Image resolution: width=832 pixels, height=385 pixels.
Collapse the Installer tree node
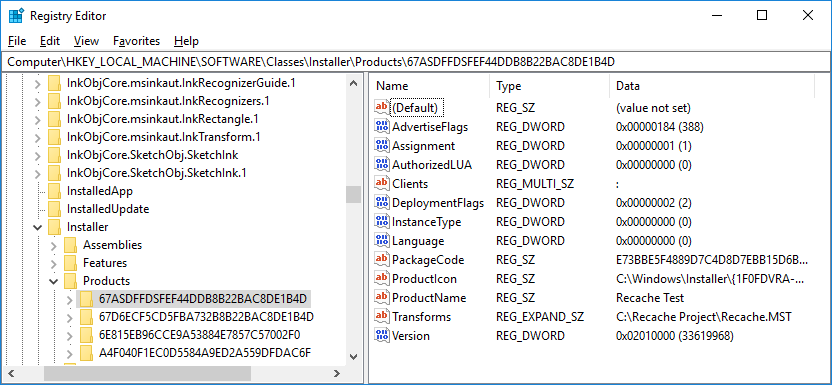[38, 227]
